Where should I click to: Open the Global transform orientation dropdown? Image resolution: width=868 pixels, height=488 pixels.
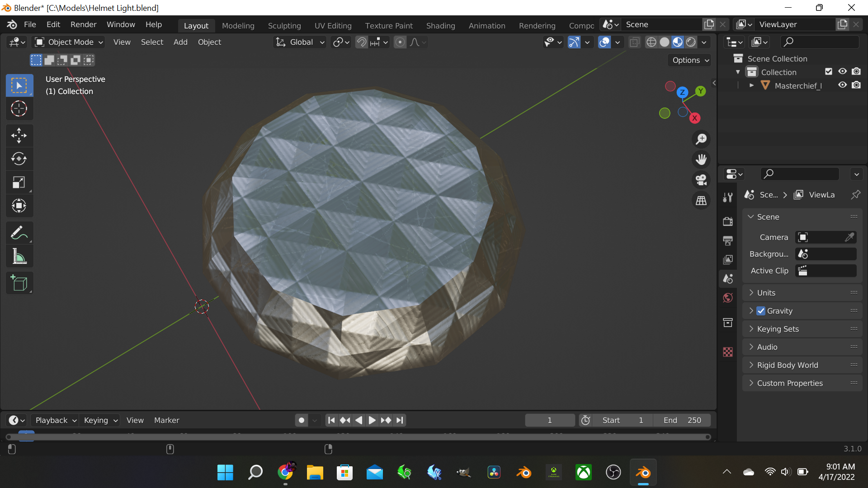click(300, 42)
